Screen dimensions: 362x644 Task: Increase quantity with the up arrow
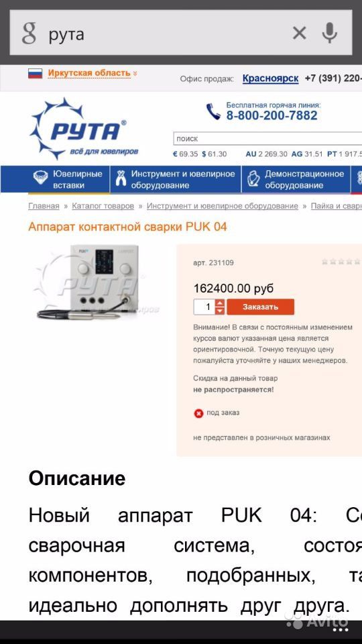point(220,303)
